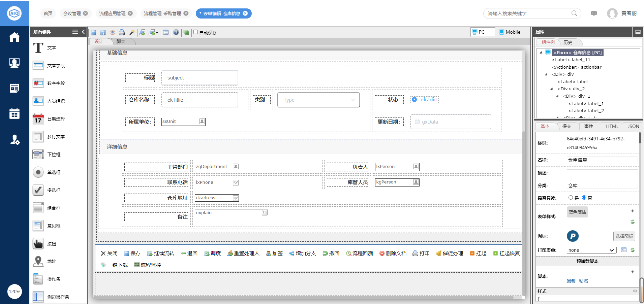Click the print icon in editor toolbar
Screen dimensions: 644x304
(122, 32)
